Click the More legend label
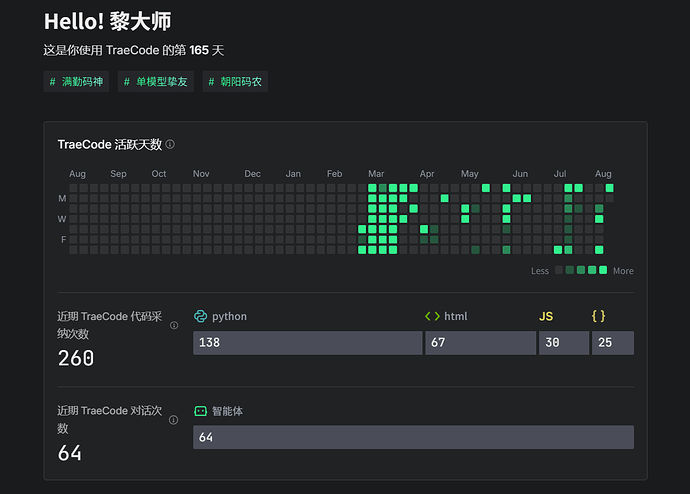690x494 pixels. [x=623, y=271]
